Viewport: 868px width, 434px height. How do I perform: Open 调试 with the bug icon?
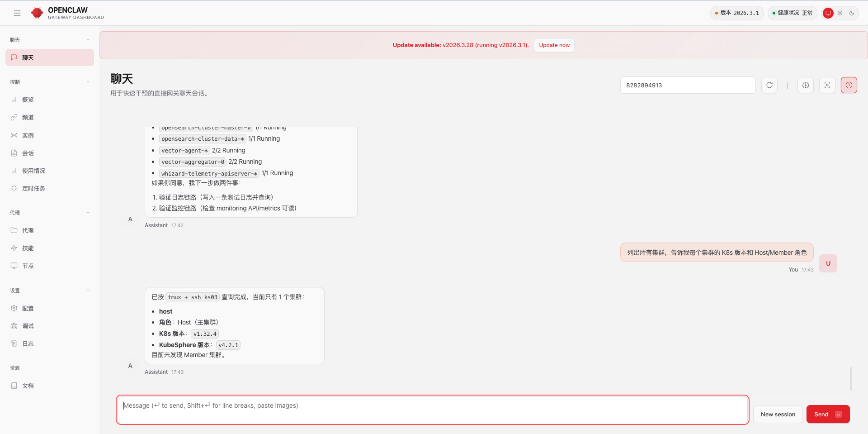pos(28,326)
